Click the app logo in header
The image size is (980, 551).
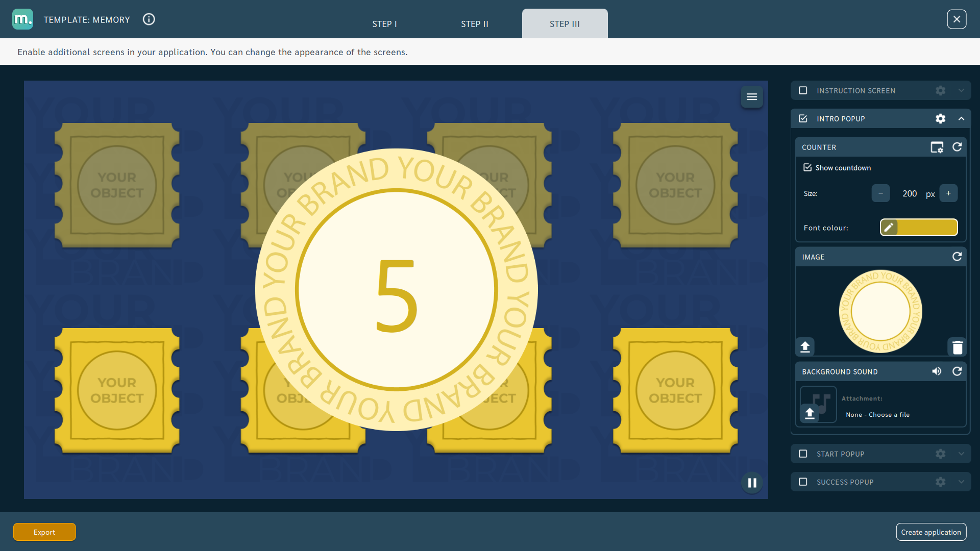22,19
